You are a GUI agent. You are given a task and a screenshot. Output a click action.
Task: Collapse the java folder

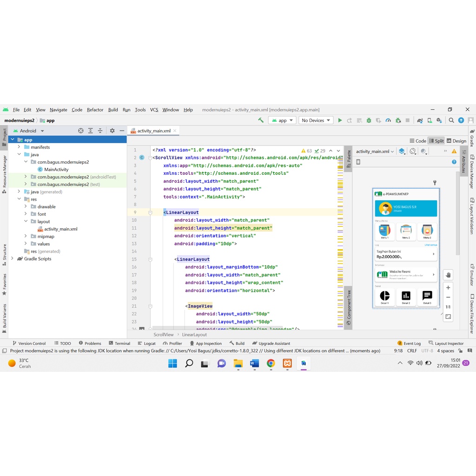(19, 154)
